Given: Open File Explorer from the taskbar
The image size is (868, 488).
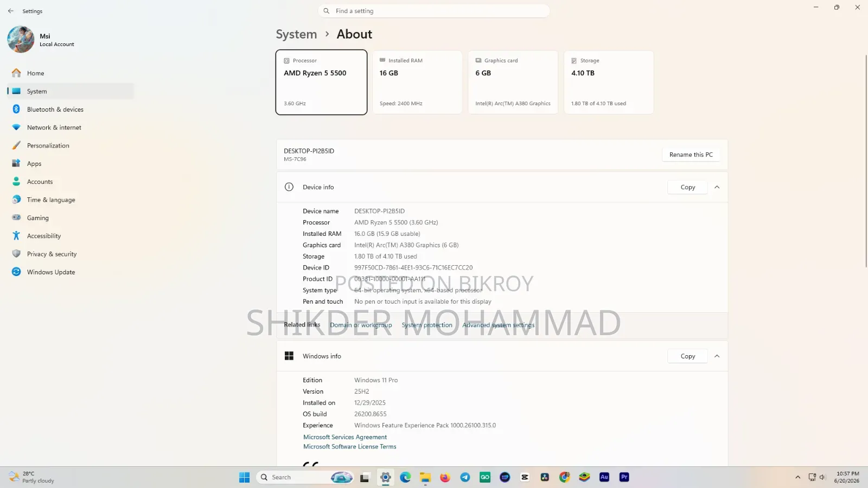Looking at the screenshot, I should click(425, 477).
